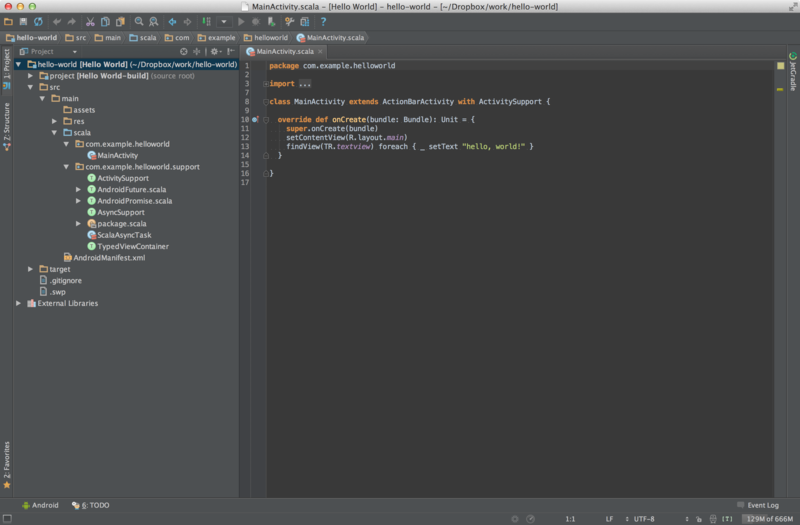Image resolution: width=800 pixels, height=525 pixels.
Task: Click the tool windows toggle at bottom-left corner
Action: click(x=7, y=518)
